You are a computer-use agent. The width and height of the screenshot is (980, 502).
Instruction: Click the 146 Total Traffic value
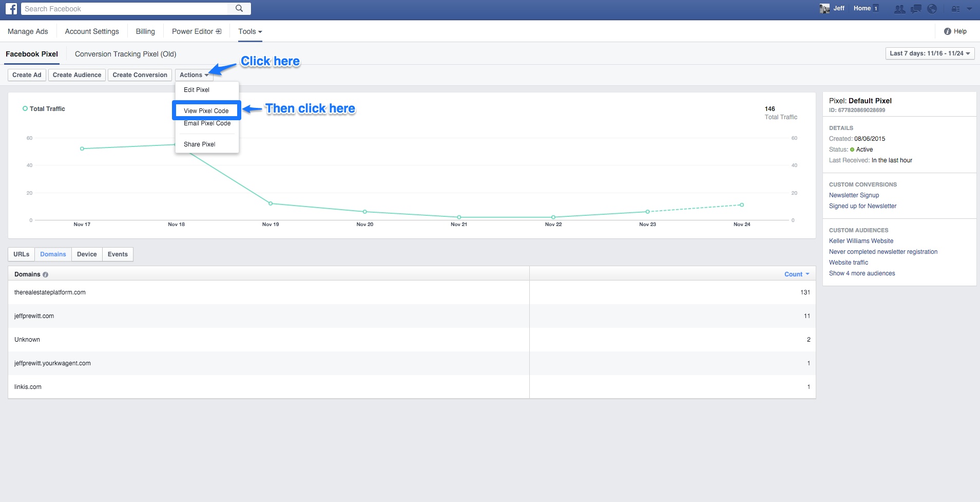tap(770, 109)
